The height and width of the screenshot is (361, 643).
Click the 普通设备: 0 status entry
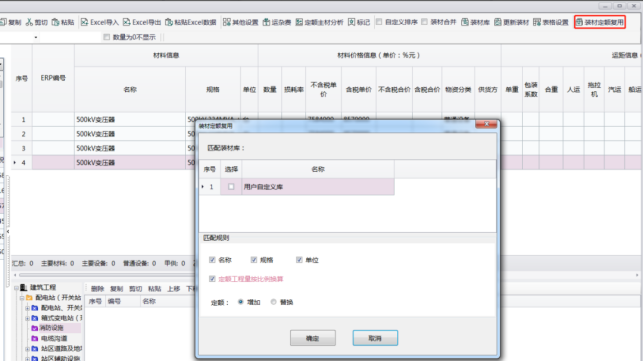click(x=139, y=263)
